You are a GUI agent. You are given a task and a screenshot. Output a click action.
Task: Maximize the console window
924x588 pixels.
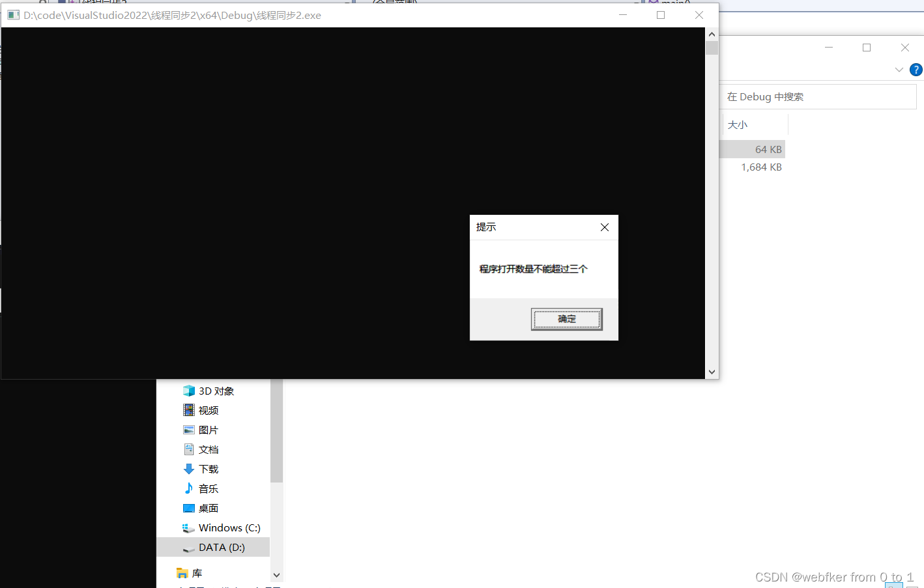(x=661, y=15)
